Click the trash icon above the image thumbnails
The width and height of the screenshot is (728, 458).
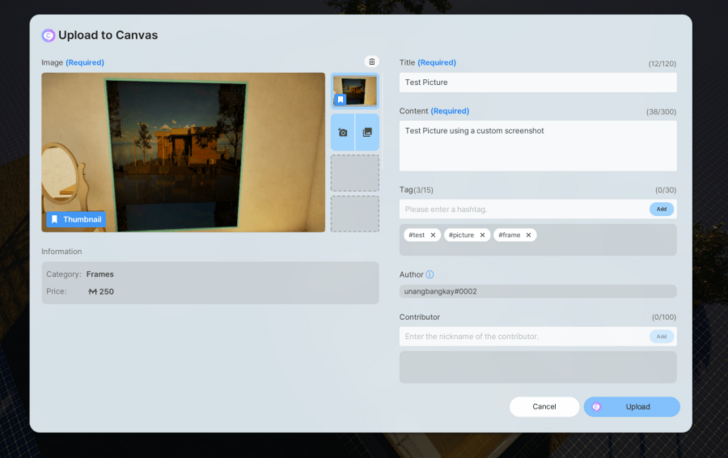(x=372, y=62)
